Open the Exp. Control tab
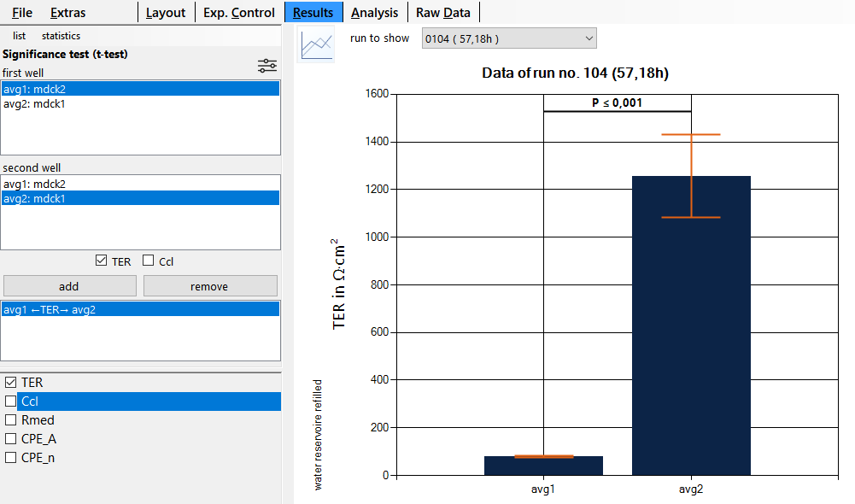Image resolution: width=855 pixels, height=504 pixels. click(239, 12)
